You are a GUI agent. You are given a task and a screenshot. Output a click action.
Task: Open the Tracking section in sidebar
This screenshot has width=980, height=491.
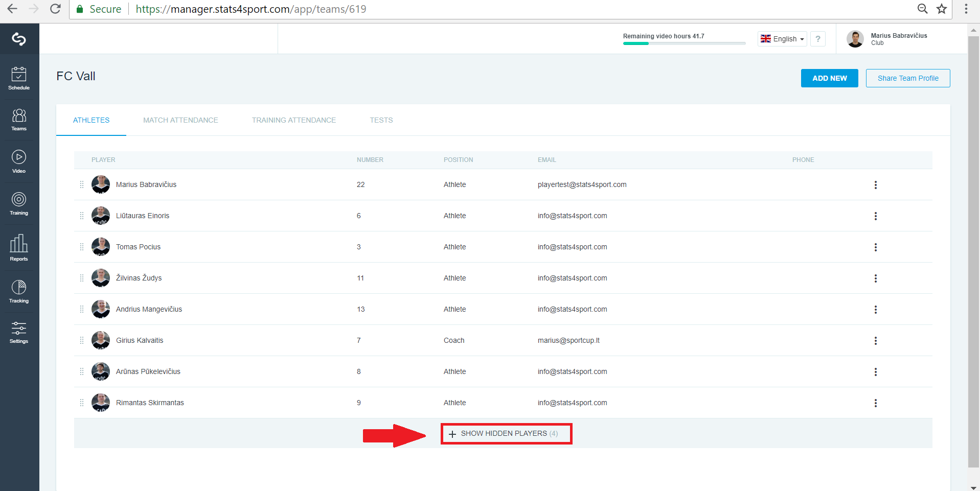19,291
